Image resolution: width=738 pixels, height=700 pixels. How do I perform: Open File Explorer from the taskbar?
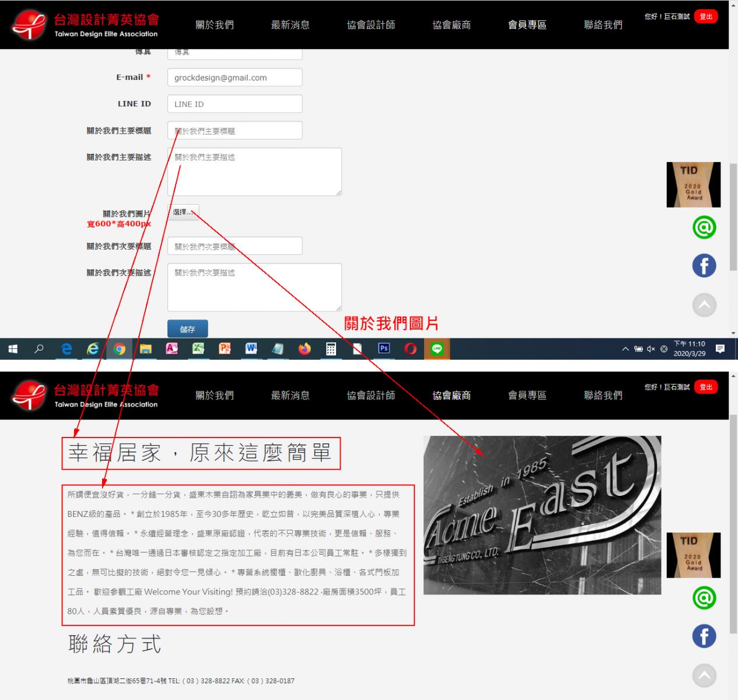pyautogui.click(x=145, y=349)
